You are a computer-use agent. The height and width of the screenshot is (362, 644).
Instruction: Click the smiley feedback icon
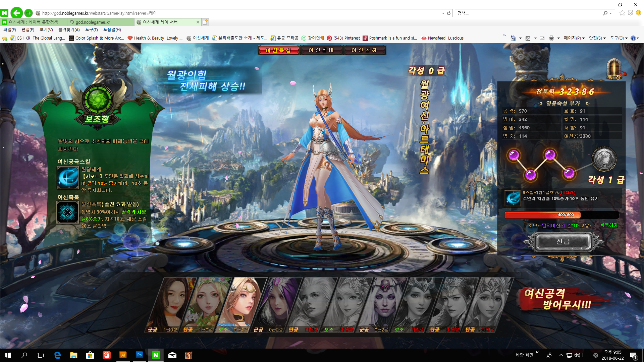[x=639, y=13]
